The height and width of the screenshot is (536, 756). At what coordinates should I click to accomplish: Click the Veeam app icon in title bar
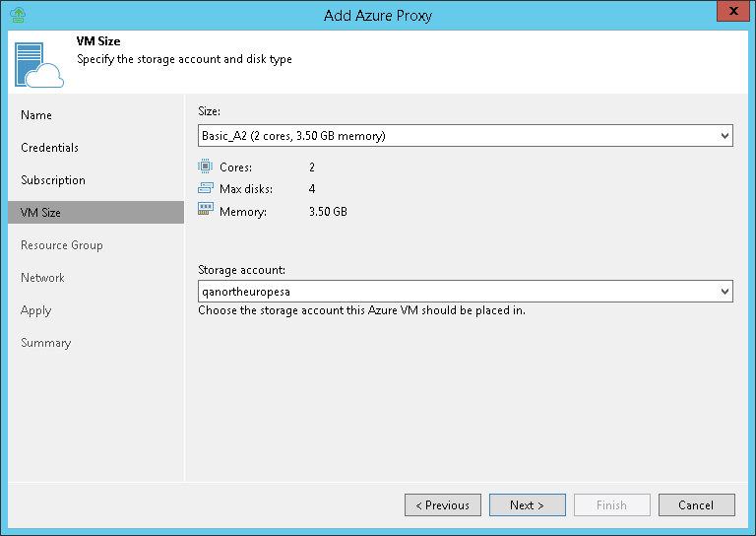click(x=17, y=15)
